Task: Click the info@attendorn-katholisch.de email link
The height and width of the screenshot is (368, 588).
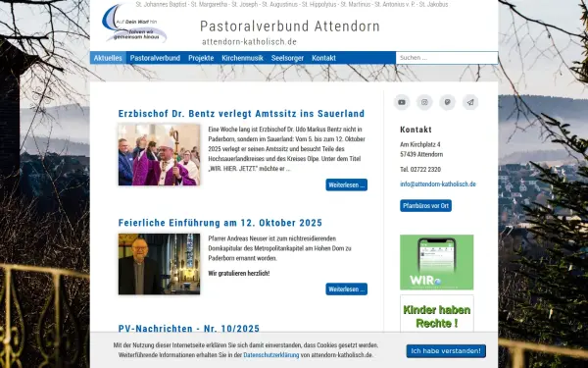Action: pyautogui.click(x=438, y=184)
